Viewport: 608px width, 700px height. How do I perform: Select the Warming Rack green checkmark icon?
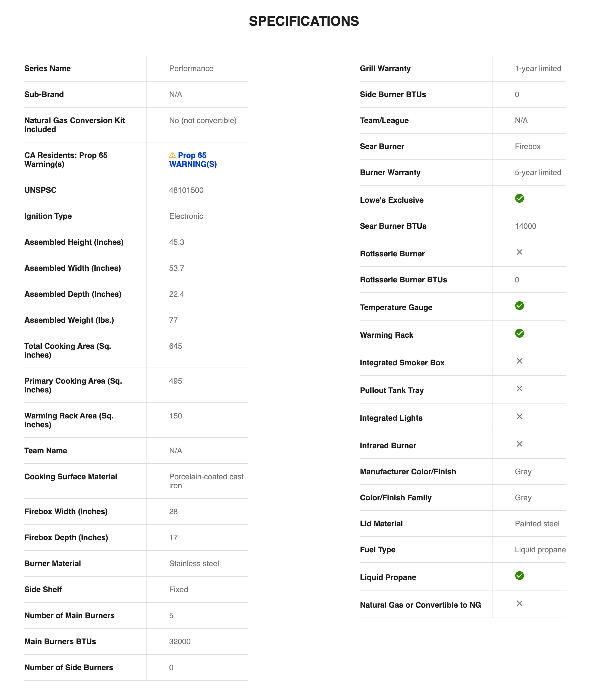pyautogui.click(x=519, y=333)
